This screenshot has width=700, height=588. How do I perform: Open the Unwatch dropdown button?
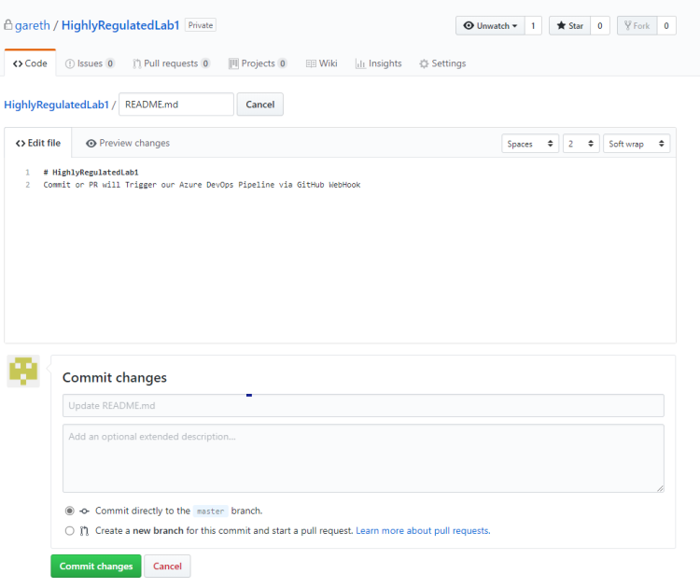coord(490,25)
